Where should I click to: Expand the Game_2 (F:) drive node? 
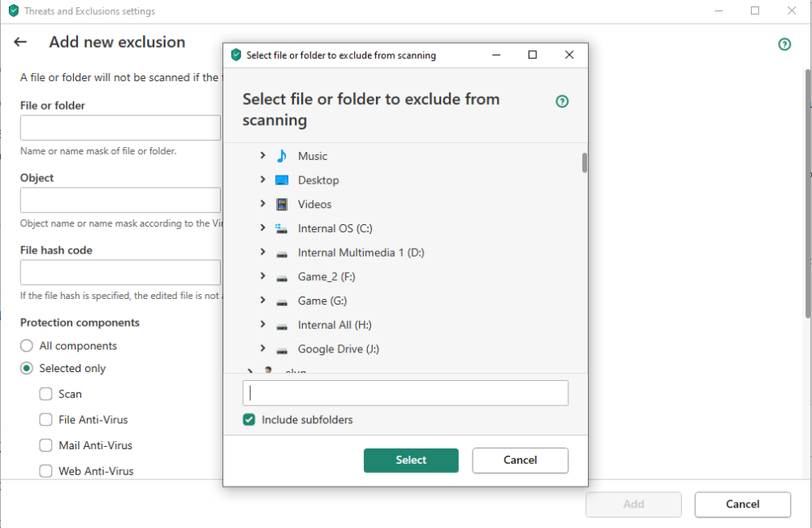[262, 277]
